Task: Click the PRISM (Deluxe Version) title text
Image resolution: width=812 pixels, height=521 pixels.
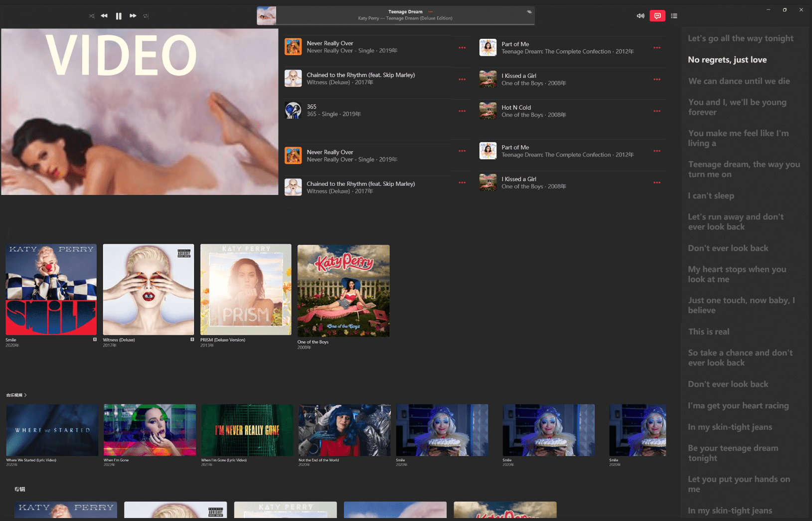Action: (x=223, y=340)
